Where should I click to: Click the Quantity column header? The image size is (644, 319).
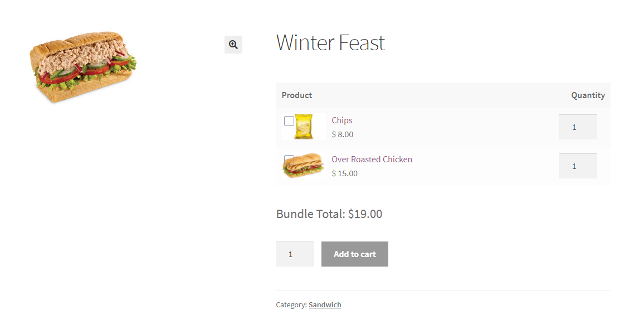click(588, 95)
